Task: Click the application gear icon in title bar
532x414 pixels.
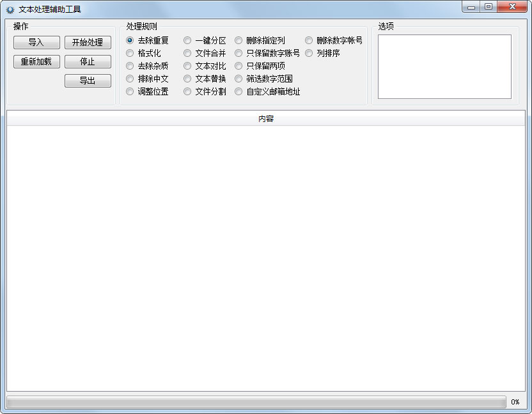Action: pos(10,10)
